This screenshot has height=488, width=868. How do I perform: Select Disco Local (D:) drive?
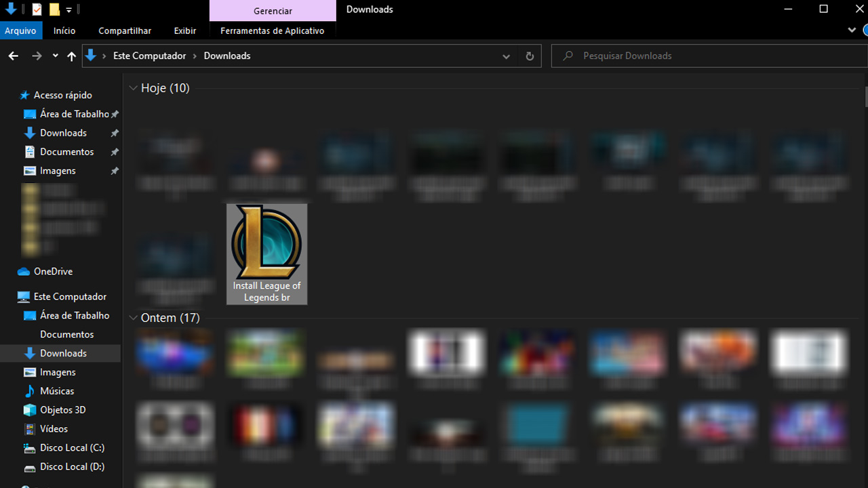pyautogui.click(x=72, y=467)
